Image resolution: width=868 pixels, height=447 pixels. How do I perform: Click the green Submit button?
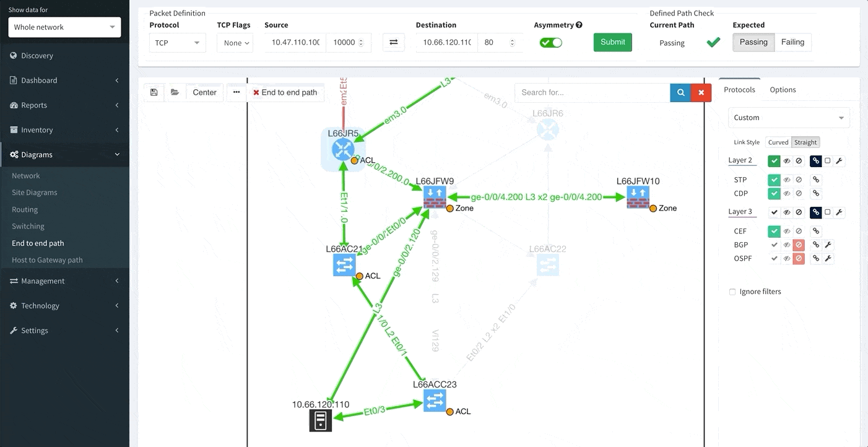tap(613, 42)
